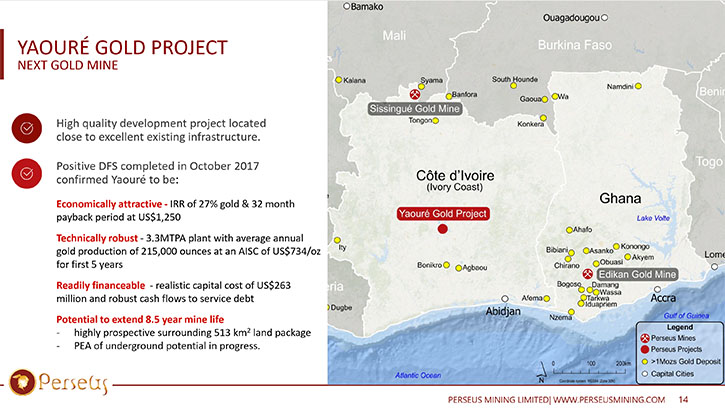Click the Banfora yellow deposit marker
This screenshot has height=410, width=725.
[x=449, y=96]
